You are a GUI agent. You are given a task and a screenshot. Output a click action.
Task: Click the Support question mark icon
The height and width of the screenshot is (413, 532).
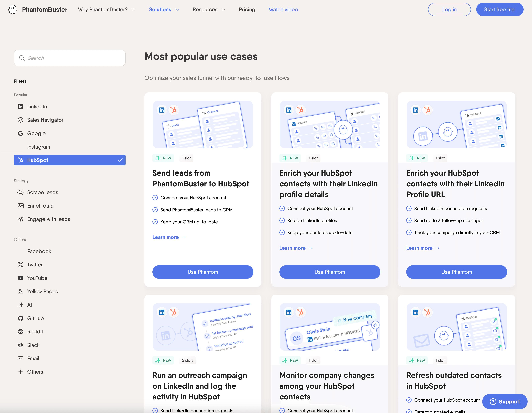pyautogui.click(x=493, y=402)
